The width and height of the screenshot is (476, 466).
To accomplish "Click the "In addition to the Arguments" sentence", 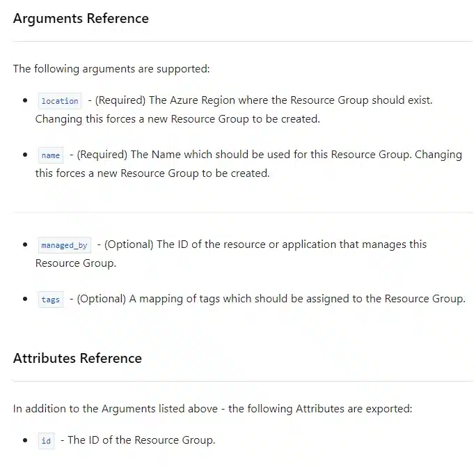I will point(212,408).
